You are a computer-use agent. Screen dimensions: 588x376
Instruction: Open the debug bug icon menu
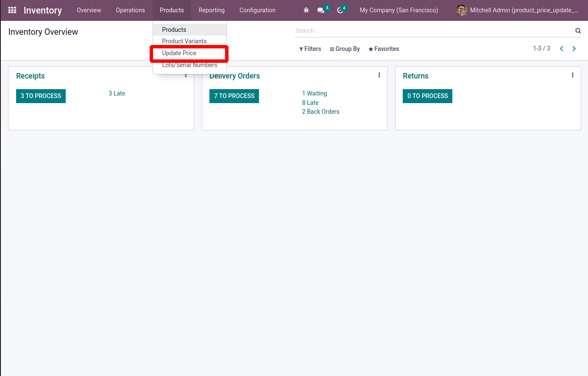click(306, 10)
